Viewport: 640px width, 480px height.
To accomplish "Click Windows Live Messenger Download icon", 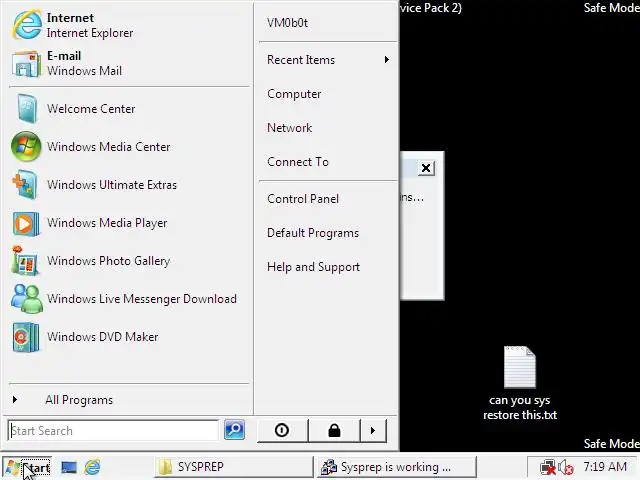I will coord(27,298).
